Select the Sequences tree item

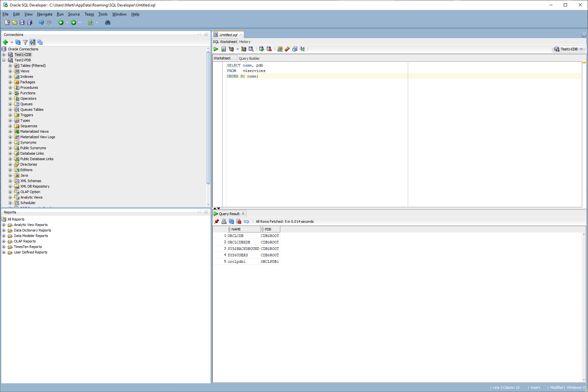29,126
